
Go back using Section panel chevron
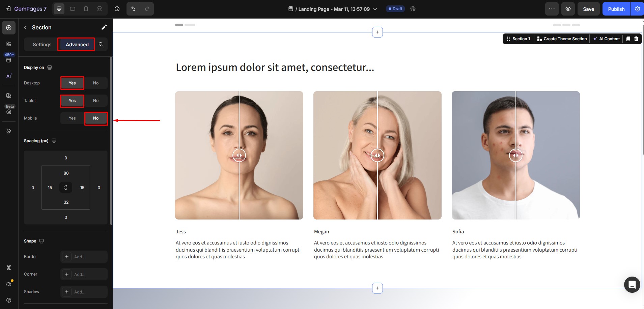pos(25,27)
